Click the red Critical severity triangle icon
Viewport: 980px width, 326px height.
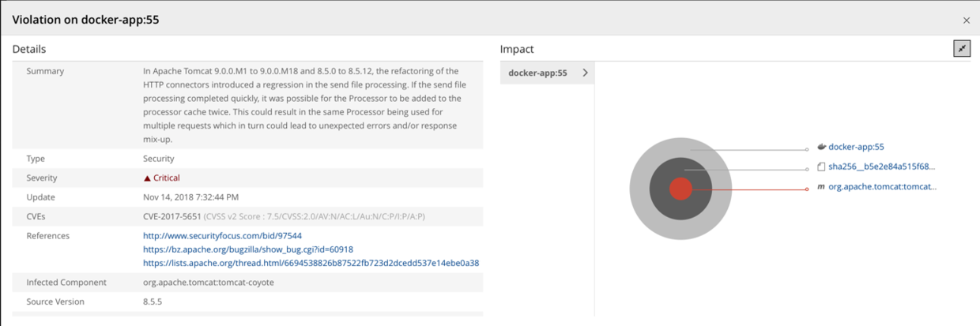147,178
